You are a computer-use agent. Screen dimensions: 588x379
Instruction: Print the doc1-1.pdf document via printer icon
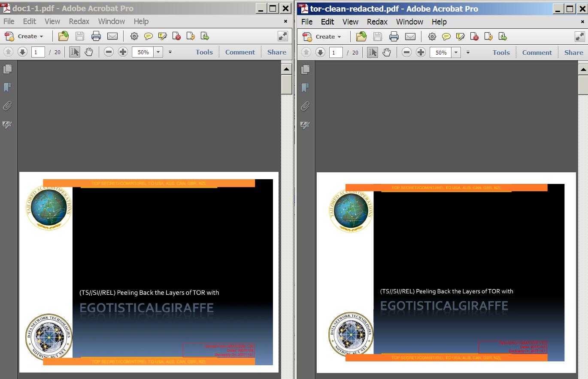pyautogui.click(x=96, y=37)
